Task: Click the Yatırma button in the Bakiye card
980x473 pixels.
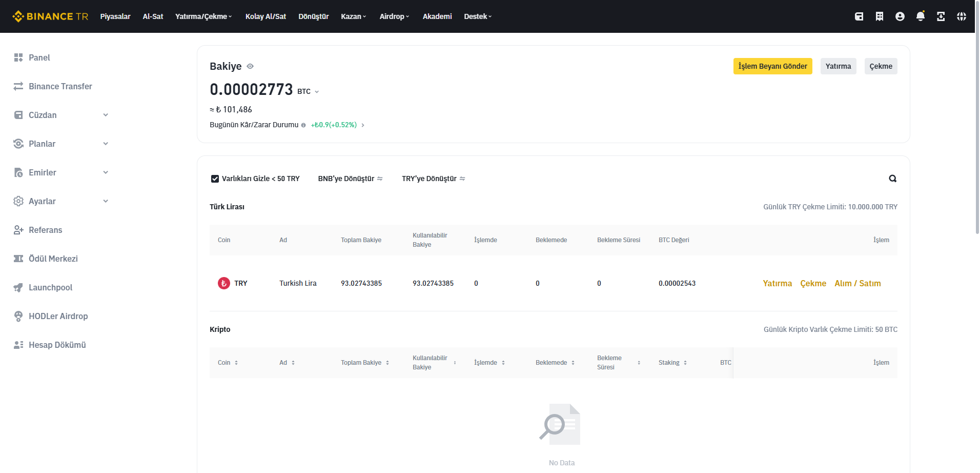Action: pos(838,66)
